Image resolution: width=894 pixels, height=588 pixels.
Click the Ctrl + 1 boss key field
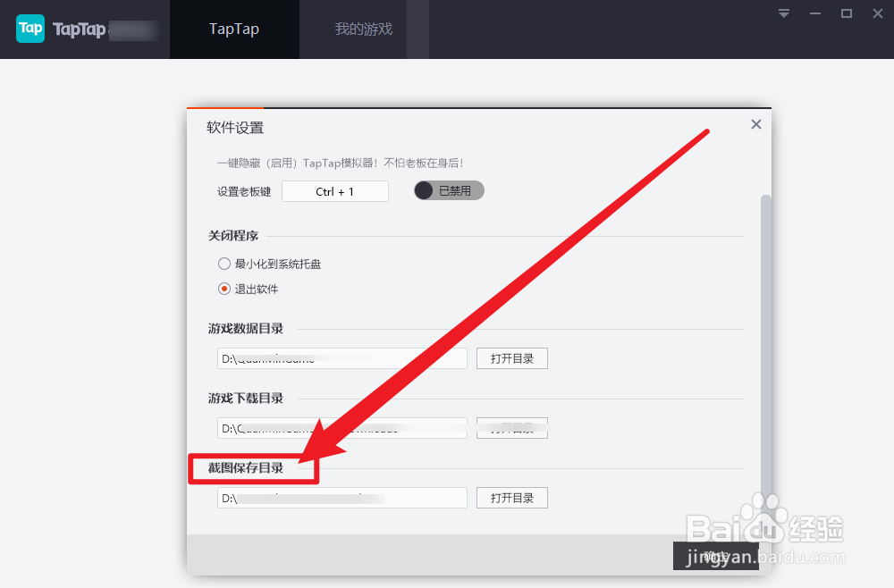[x=335, y=191]
